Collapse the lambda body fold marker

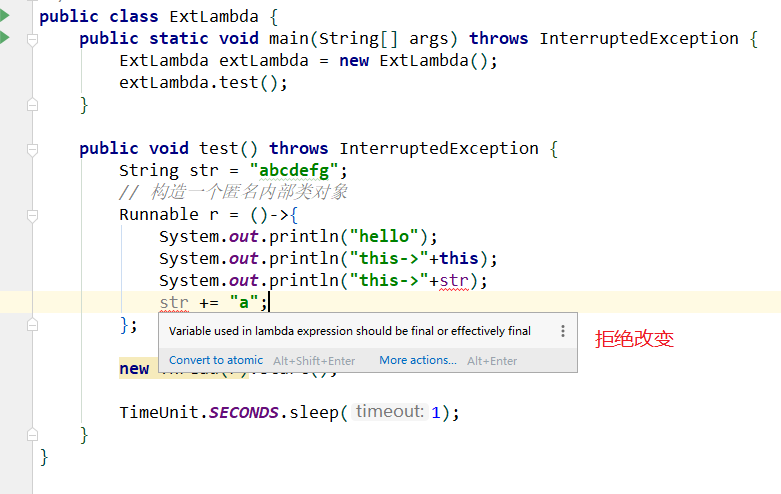point(32,215)
